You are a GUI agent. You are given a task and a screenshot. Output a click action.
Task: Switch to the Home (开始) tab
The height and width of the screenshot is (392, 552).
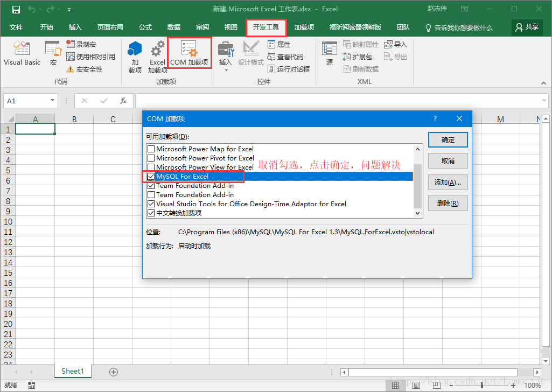(46, 27)
